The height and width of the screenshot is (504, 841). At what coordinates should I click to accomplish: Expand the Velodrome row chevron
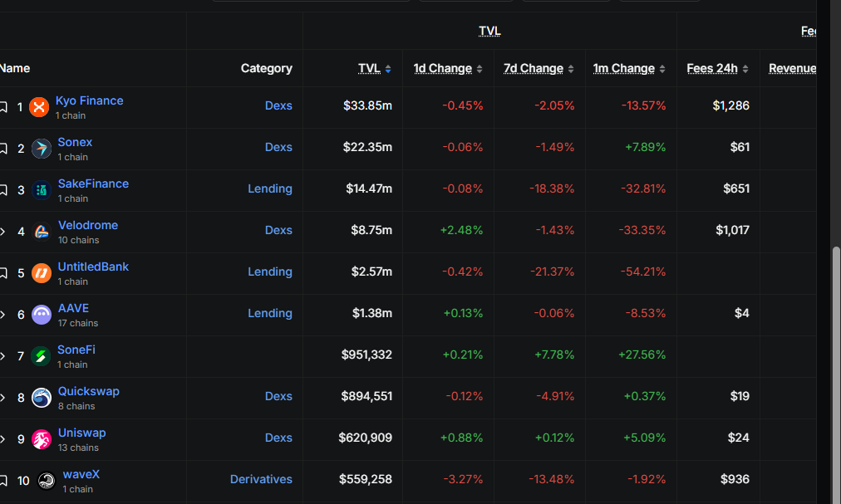click(x=2, y=232)
